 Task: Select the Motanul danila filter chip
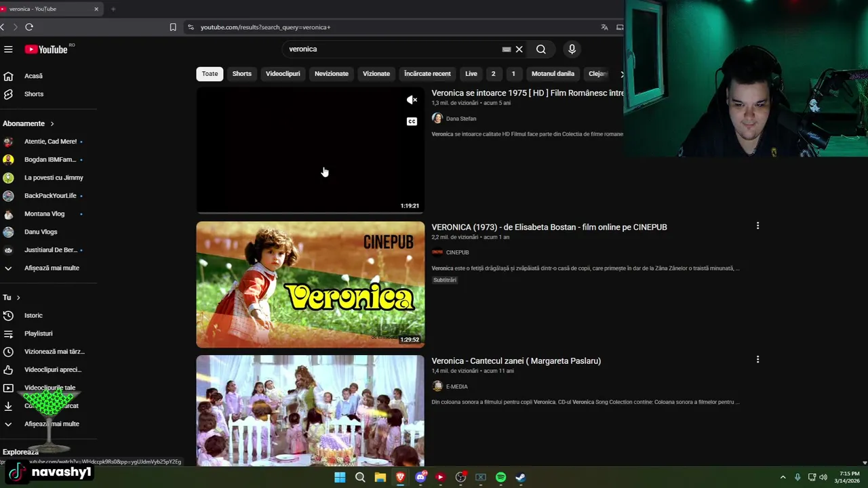pyautogui.click(x=553, y=74)
